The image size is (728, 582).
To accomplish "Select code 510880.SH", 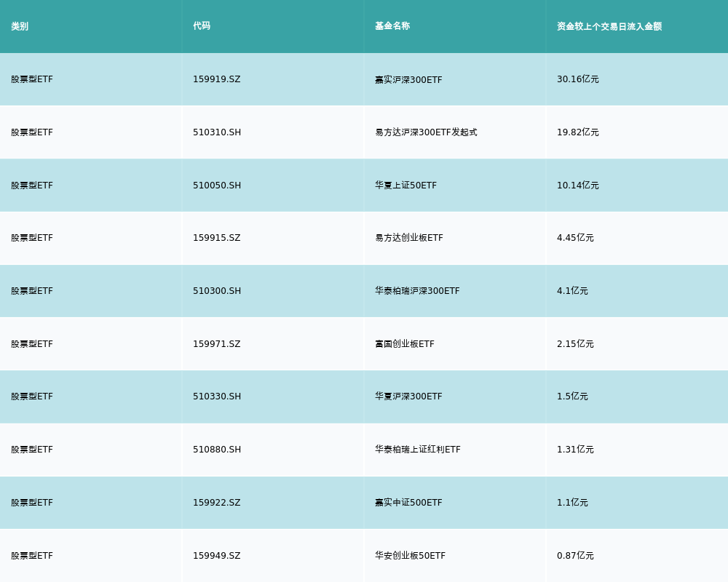I will pyautogui.click(x=217, y=450).
